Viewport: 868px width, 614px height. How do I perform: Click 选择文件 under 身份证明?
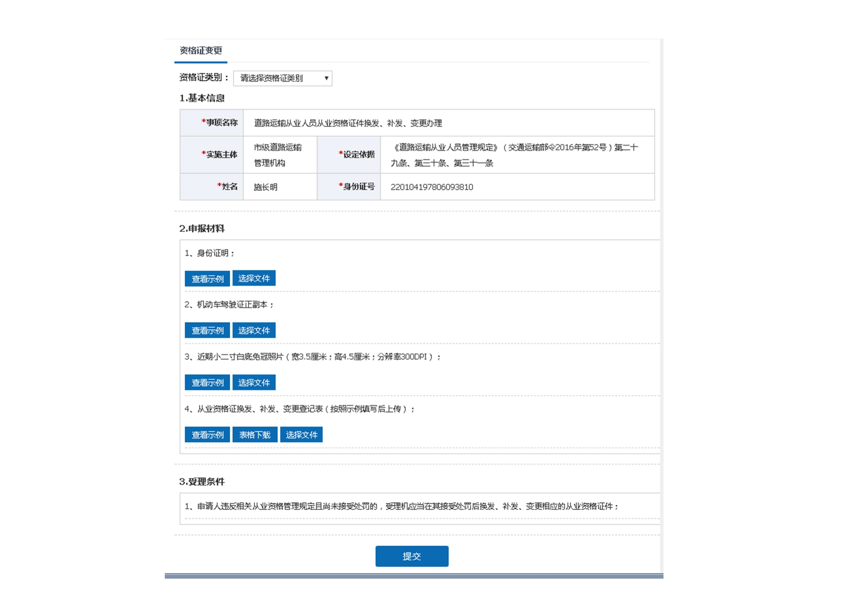[x=254, y=279]
